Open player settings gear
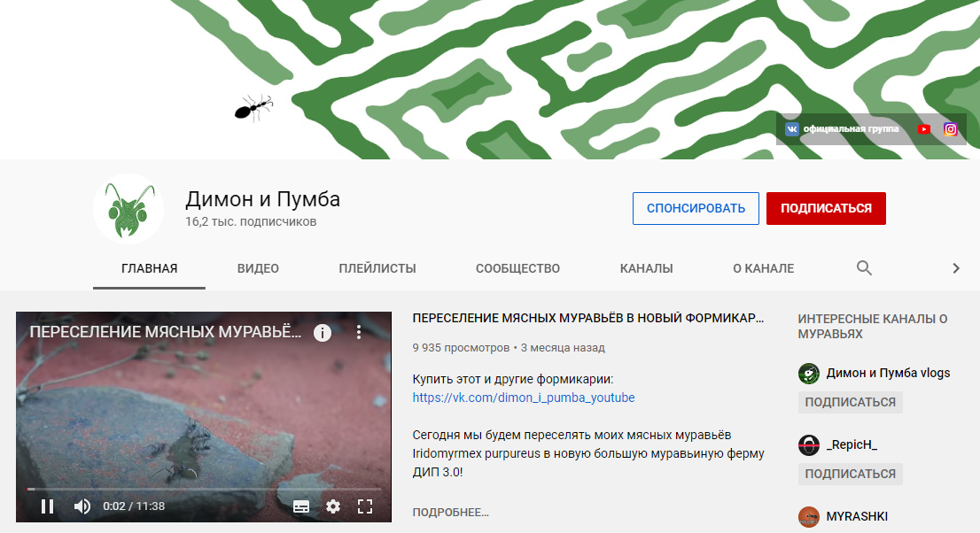The height and width of the screenshot is (533, 980). pos(333,506)
